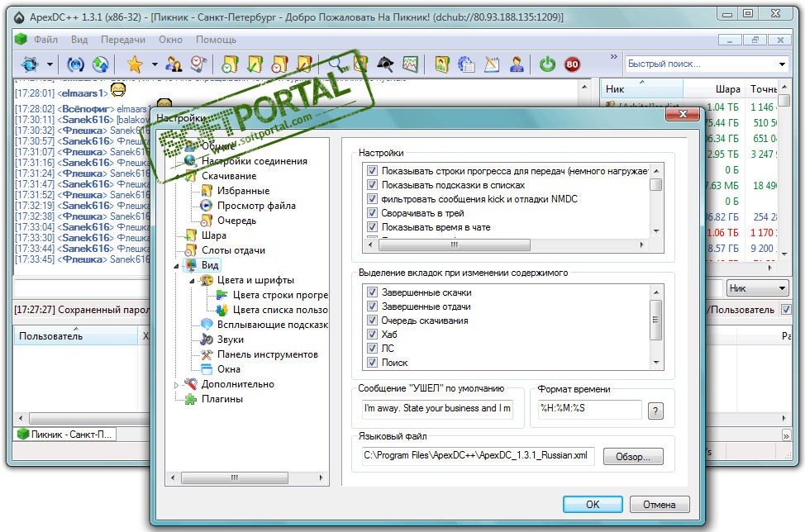Viewport: 805px width, 532px height.
Task: Toggle Очередь скачивания checkbox
Action: coord(372,321)
